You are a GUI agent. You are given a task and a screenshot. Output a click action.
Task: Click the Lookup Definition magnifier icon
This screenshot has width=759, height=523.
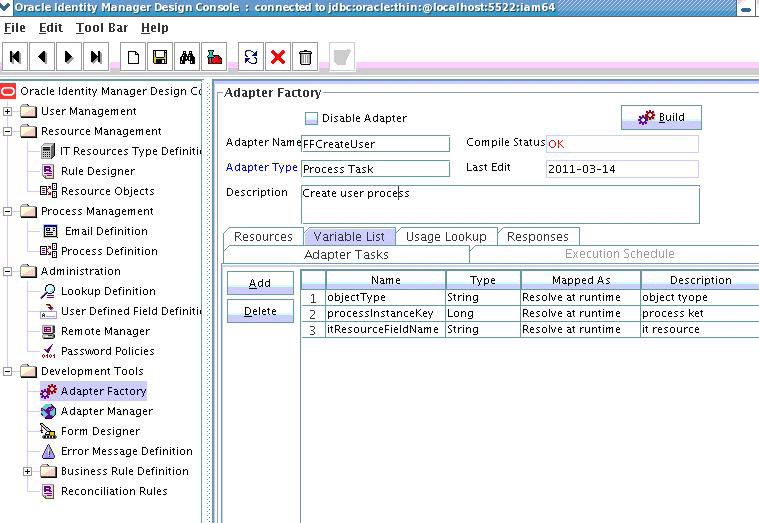(48, 291)
